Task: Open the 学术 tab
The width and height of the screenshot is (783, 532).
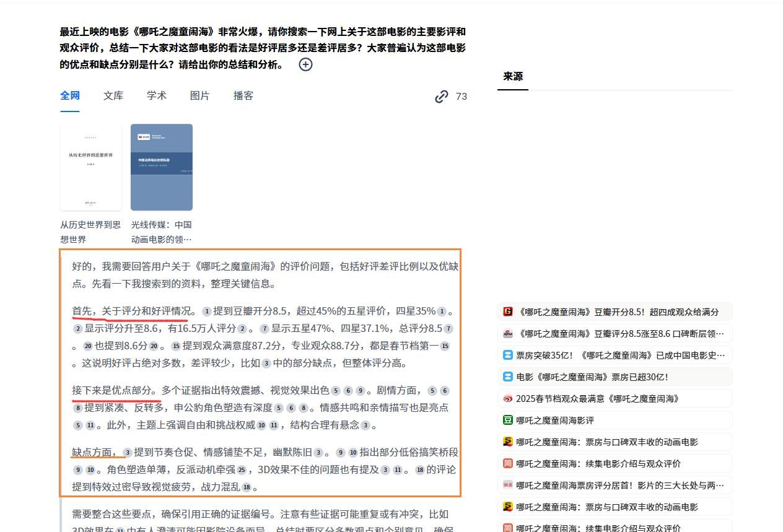Action: pyautogui.click(x=156, y=96)
